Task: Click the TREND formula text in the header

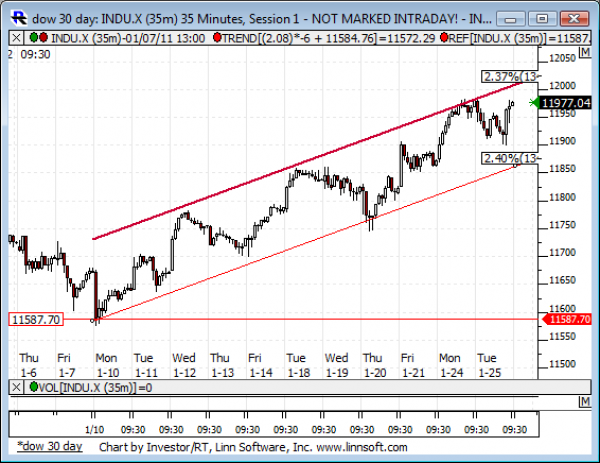Action: pyautogui.click(x=328, y=38)
